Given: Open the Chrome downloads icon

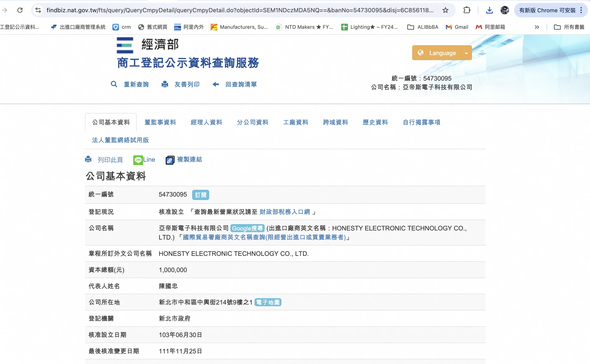Looking at the screenshot, I should [x=489, y=10].
